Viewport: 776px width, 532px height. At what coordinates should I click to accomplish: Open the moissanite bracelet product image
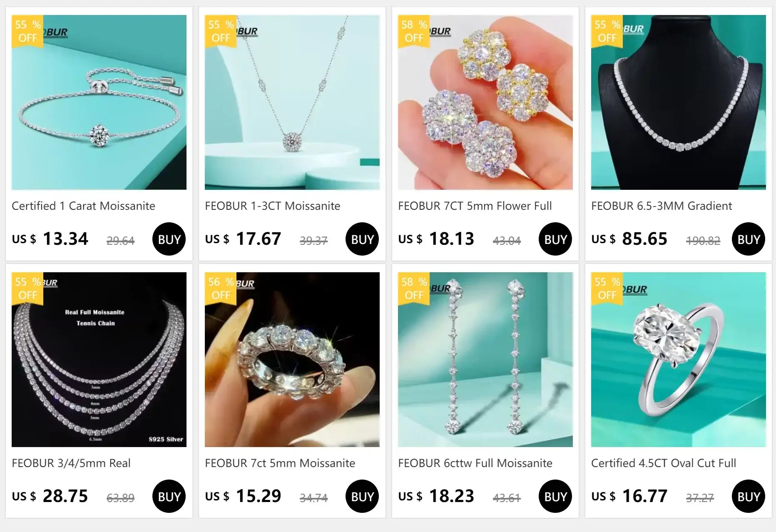[99, 102]
